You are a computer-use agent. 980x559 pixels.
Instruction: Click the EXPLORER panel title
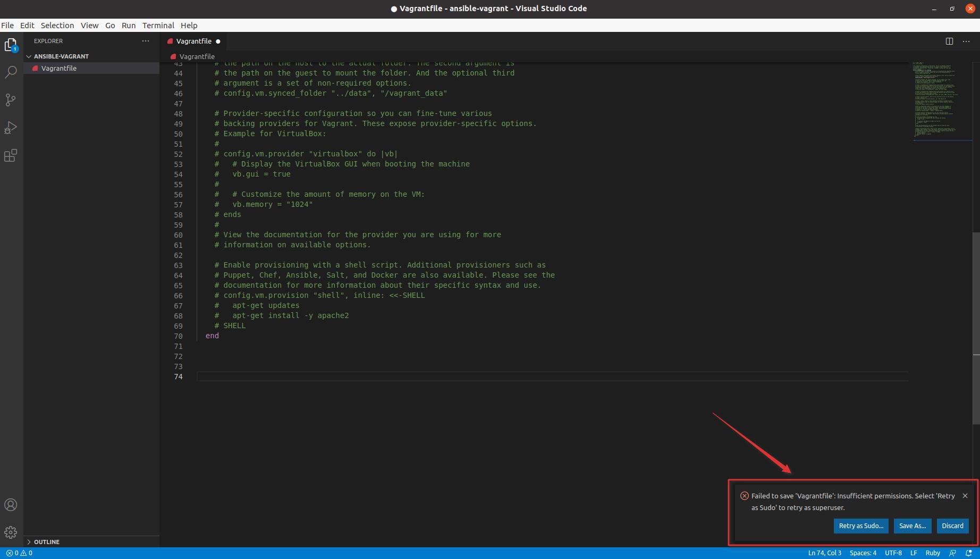click(x=48, y=41)
